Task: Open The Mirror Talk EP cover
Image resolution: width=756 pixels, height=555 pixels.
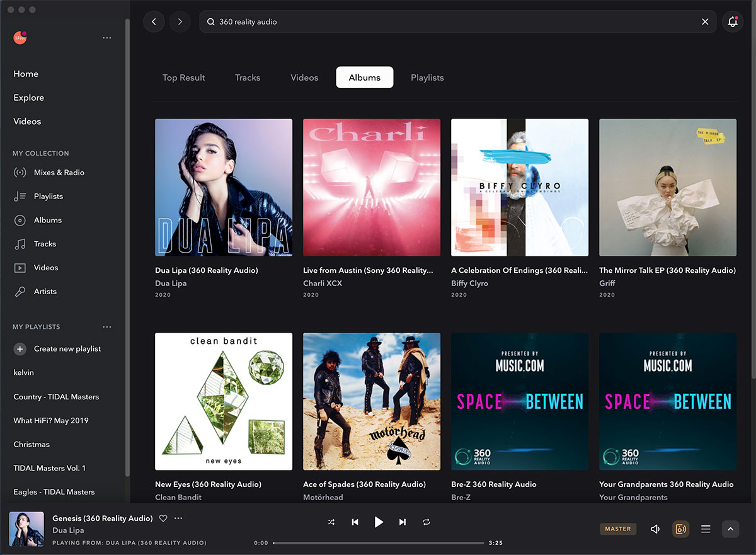Action: pos(668,188)
